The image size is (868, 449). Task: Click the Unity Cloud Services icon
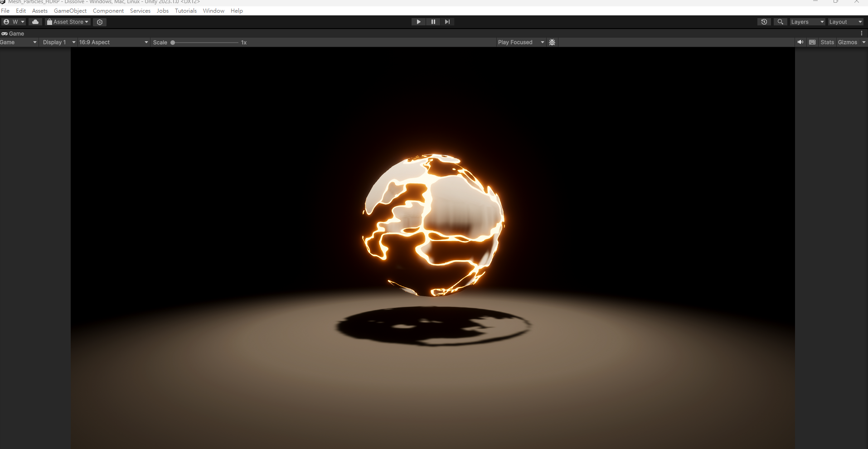[35, 22]
